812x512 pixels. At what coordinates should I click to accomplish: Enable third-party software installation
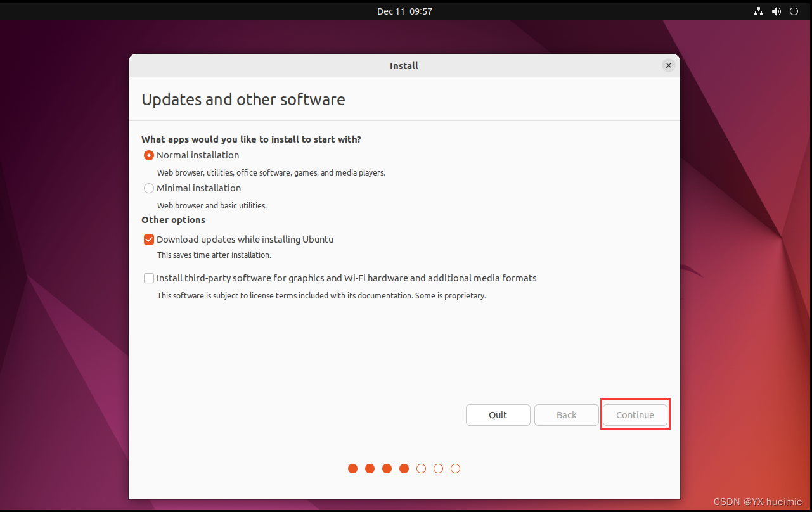(148, 278)
